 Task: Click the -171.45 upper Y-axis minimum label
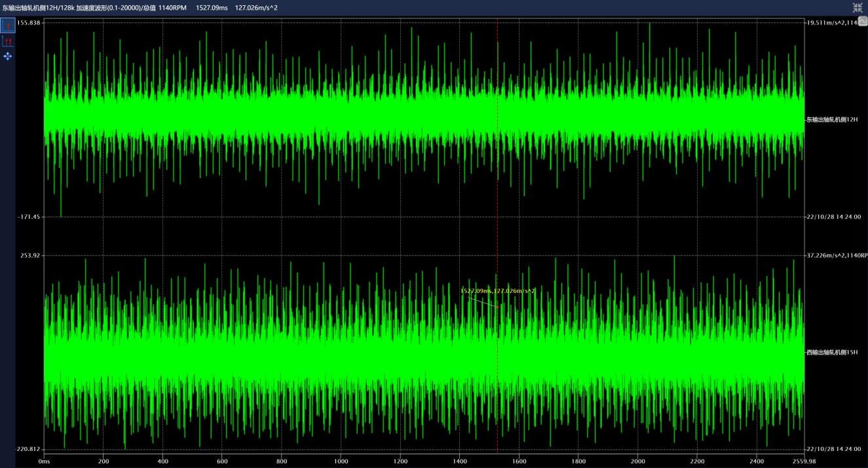[x=29, y=216]
